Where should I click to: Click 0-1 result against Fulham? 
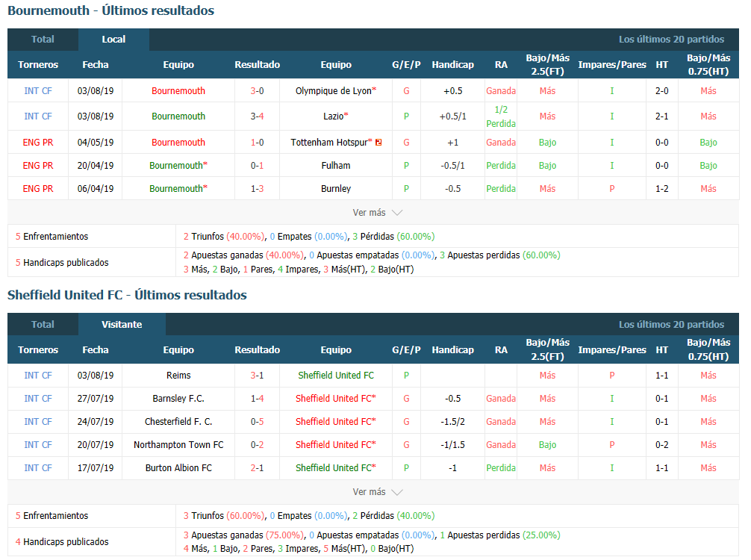258,165
